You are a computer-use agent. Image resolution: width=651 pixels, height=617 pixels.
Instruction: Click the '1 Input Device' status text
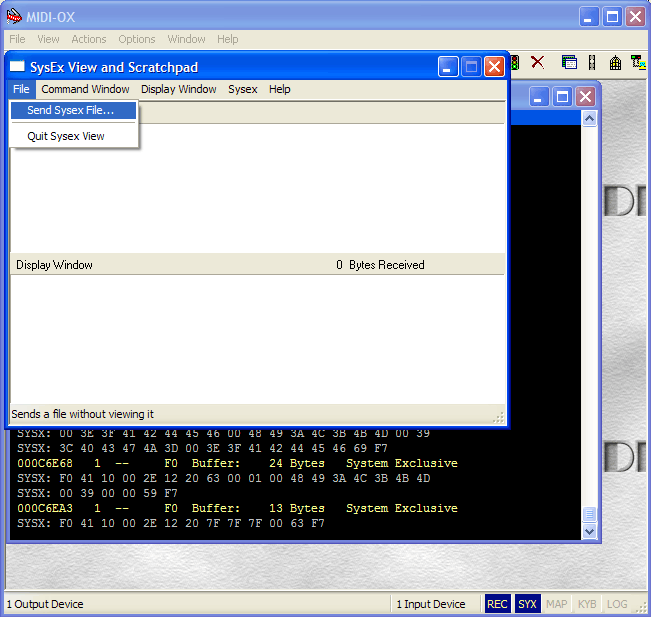tap(431, 604)
